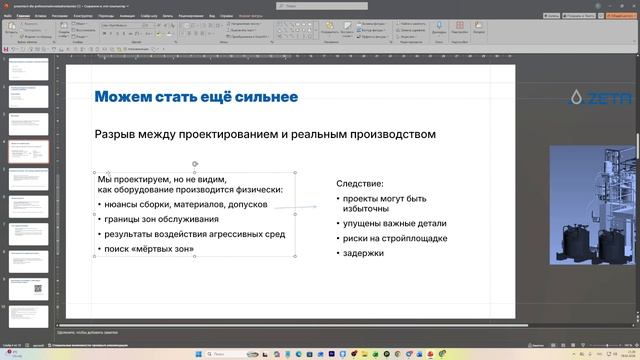This screenshot has height=360, width=640.
Task: Click the Запись record button at top right
Action: (551, 16)
